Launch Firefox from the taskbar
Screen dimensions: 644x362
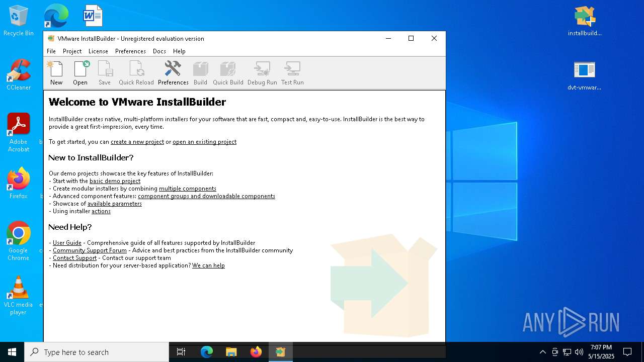point(256,352)
